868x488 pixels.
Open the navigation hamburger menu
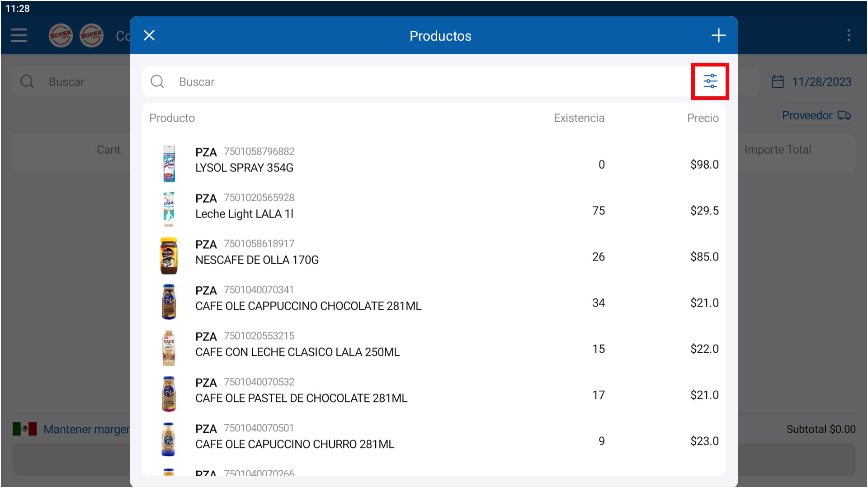19,35
